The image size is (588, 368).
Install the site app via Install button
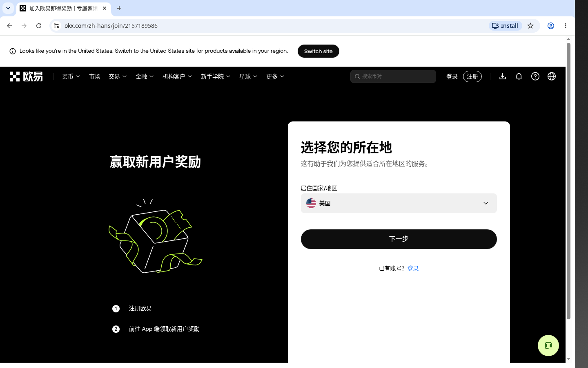pyautogui.click(x=506, y=26)
